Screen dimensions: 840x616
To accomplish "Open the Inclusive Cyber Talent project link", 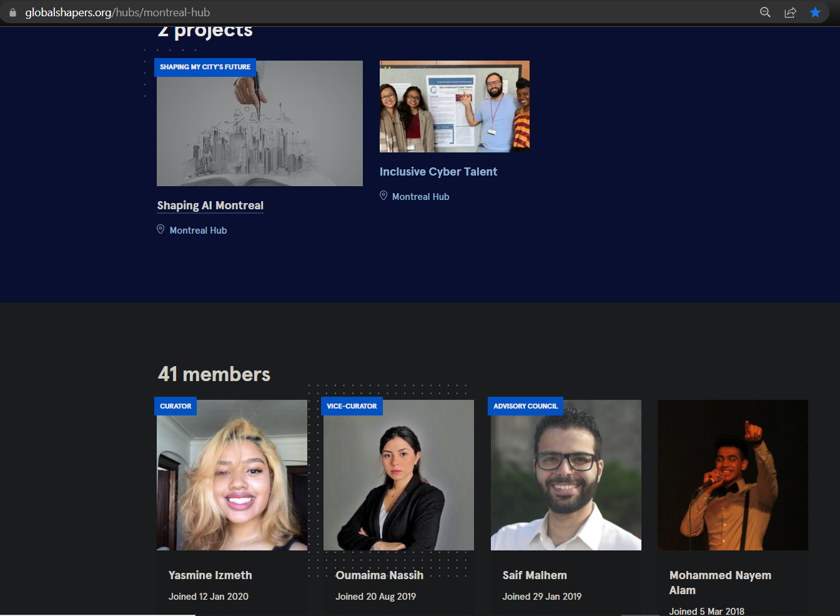I will coord(438,172).
